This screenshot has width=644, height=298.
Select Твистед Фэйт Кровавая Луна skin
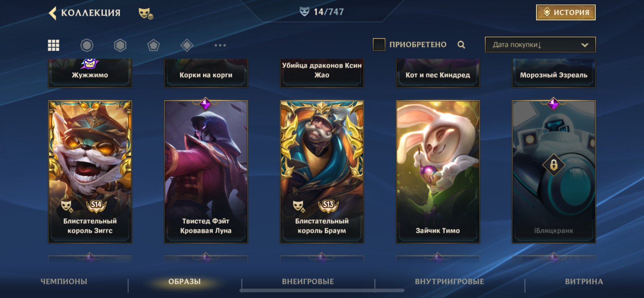point(206,172)
